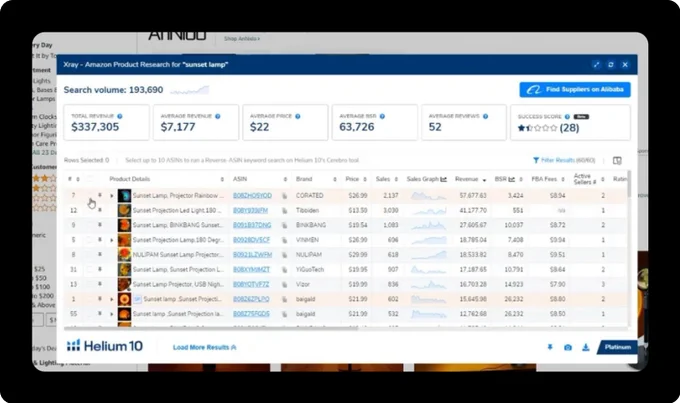This screenshot has width=680, height=403.
Task: Click the table vertical scrollbar
Action: pos(629,185)
